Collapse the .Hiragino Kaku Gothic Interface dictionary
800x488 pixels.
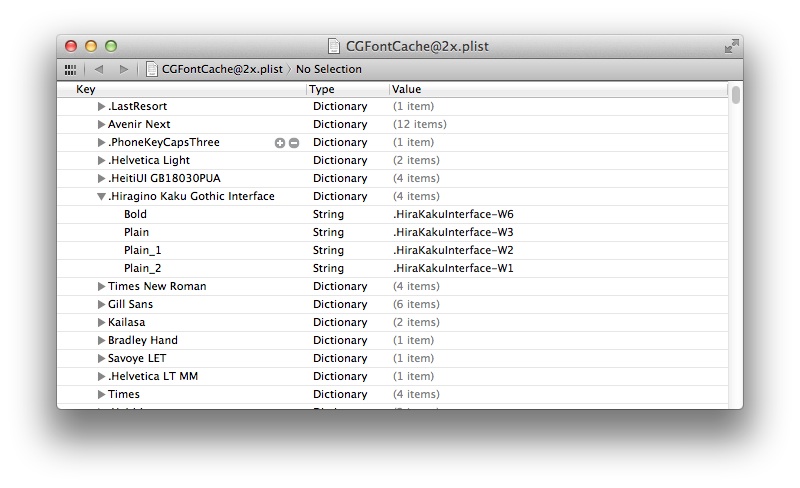[x=101, y=197]
